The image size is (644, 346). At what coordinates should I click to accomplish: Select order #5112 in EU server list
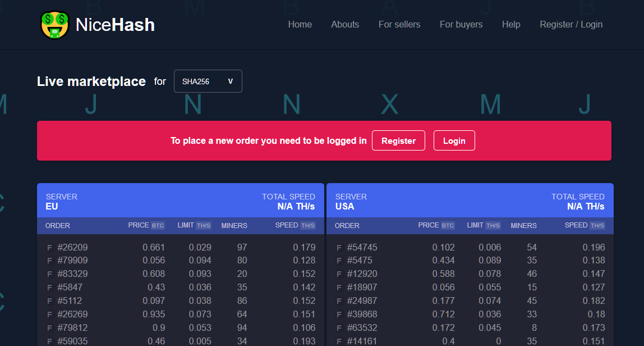(x=70, y=301)
